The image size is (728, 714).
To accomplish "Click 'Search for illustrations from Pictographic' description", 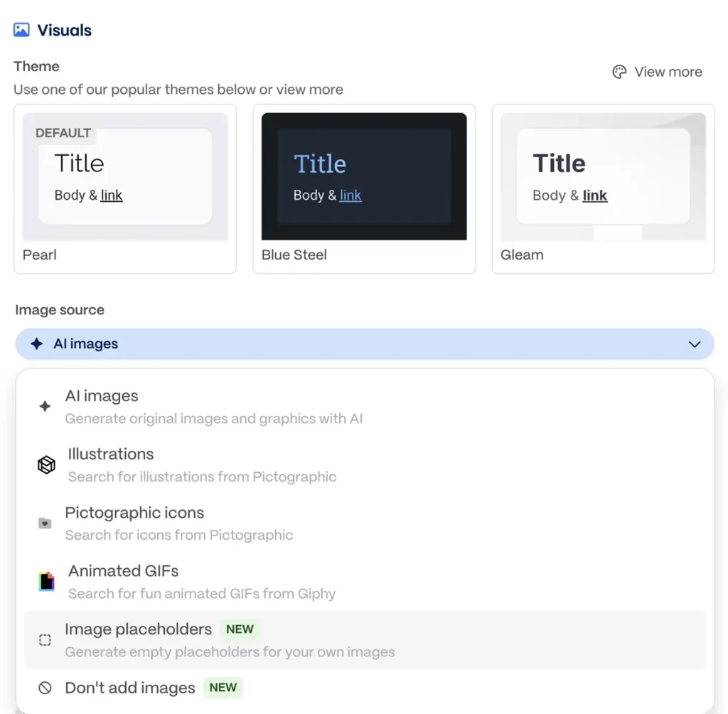I will (x=202, y=477).
